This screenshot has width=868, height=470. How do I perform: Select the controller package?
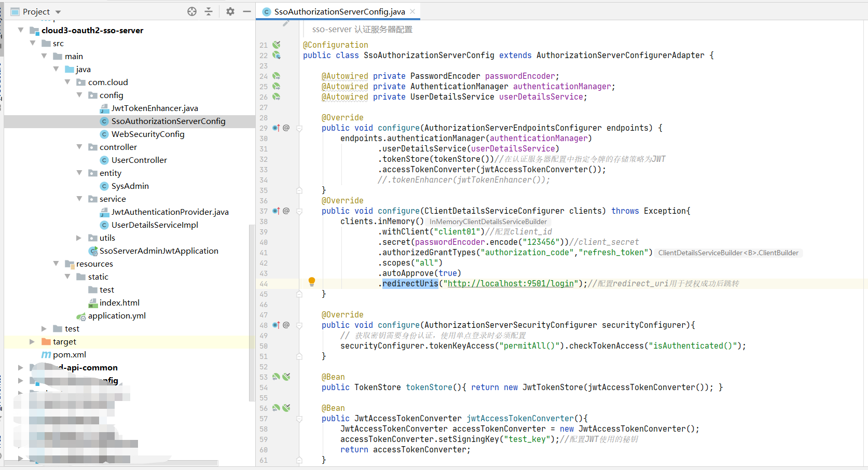point(118,147)
